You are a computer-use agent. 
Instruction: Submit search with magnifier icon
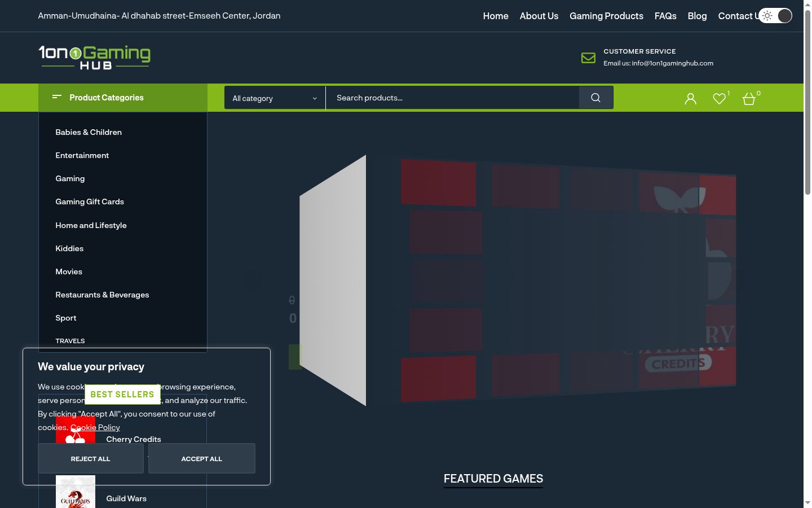click(595, 98)
